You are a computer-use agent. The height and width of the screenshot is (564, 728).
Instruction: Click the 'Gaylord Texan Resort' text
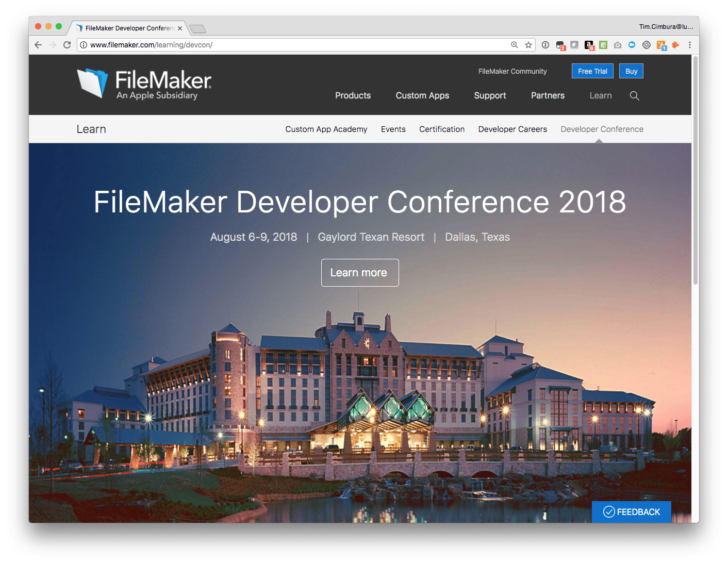(x=371, y=237)
